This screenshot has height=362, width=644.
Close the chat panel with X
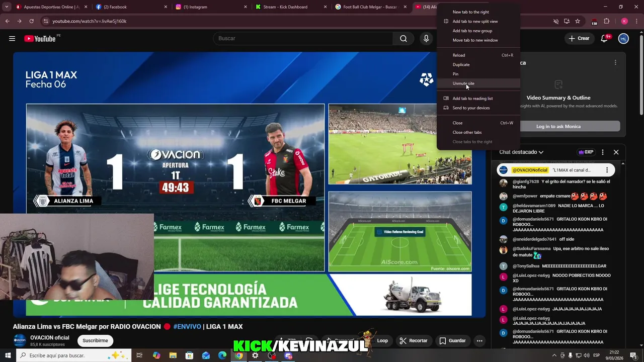click(616, 152)
